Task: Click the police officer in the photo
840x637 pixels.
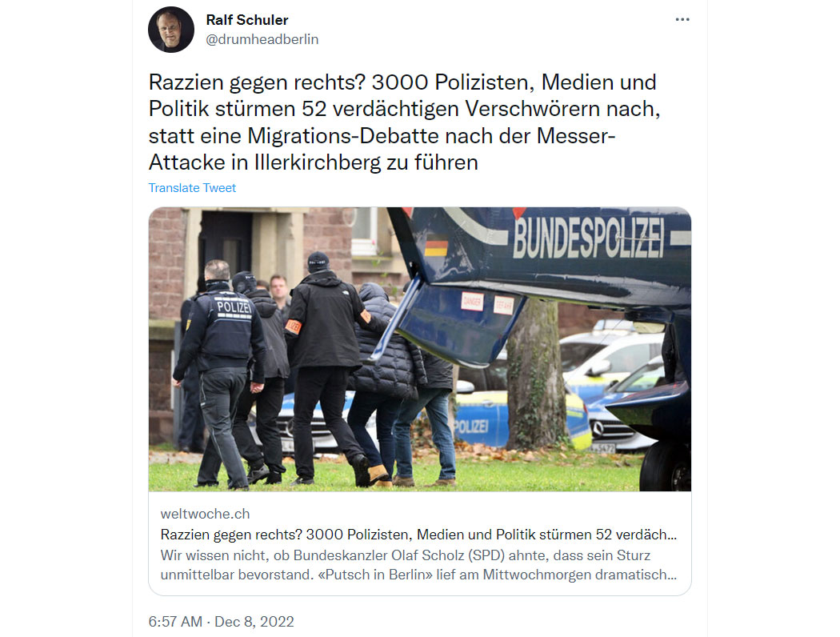Action: pyautogui.click(x=220, y=374)
